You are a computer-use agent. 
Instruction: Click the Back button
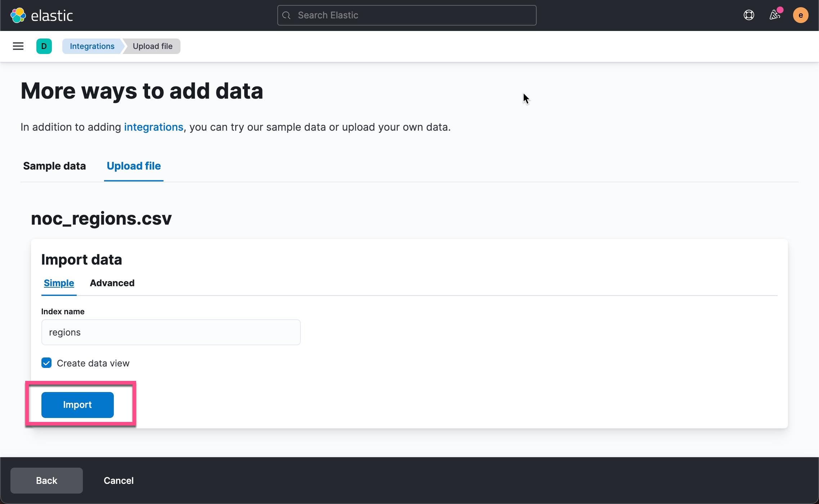46,481
